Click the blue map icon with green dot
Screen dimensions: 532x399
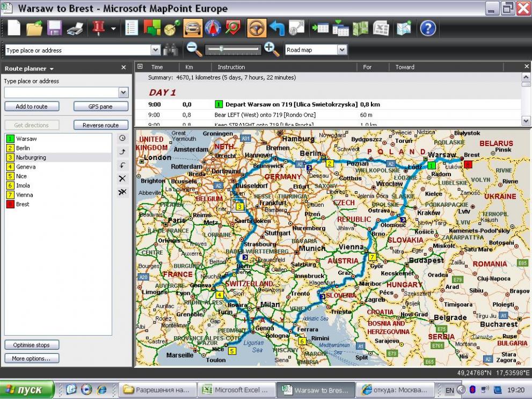point(403,28)
